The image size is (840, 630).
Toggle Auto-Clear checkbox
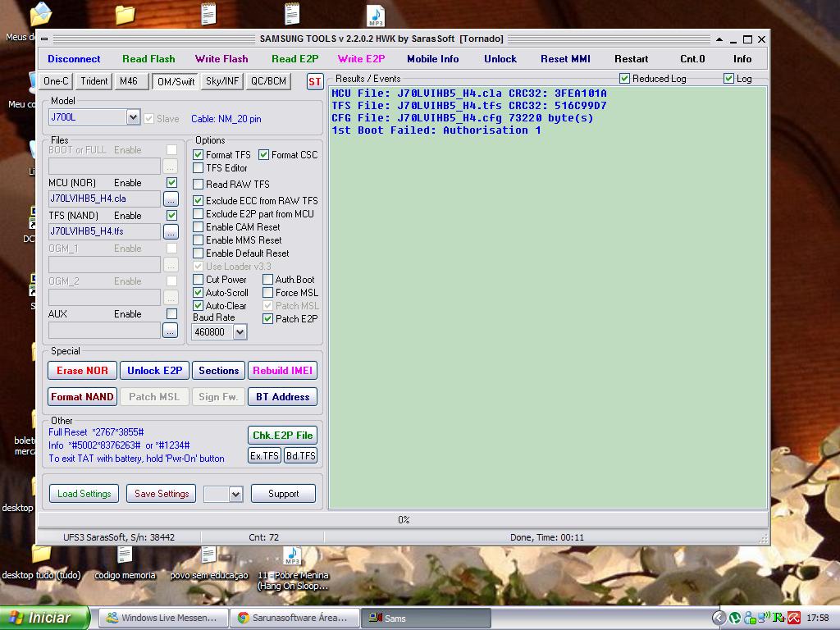[198, 306]
